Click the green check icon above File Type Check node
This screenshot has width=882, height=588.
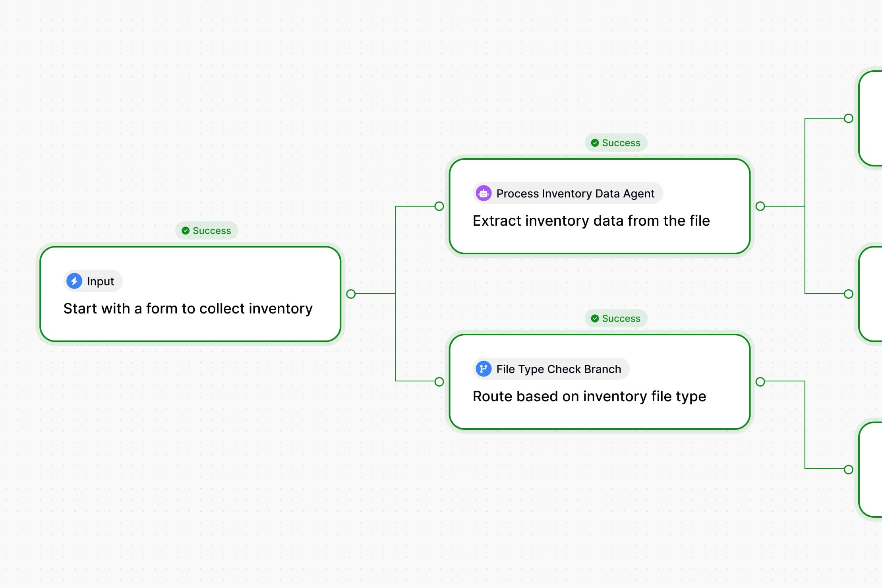(595, 318)
